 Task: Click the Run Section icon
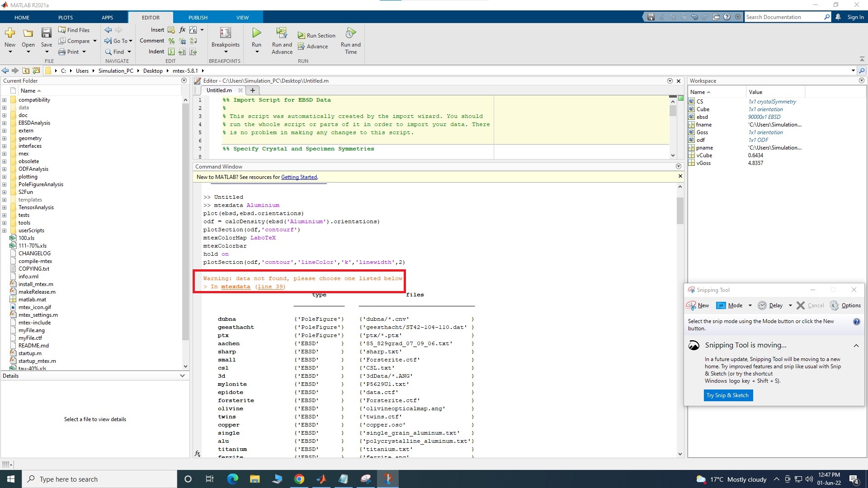click(x=301, y=36)
